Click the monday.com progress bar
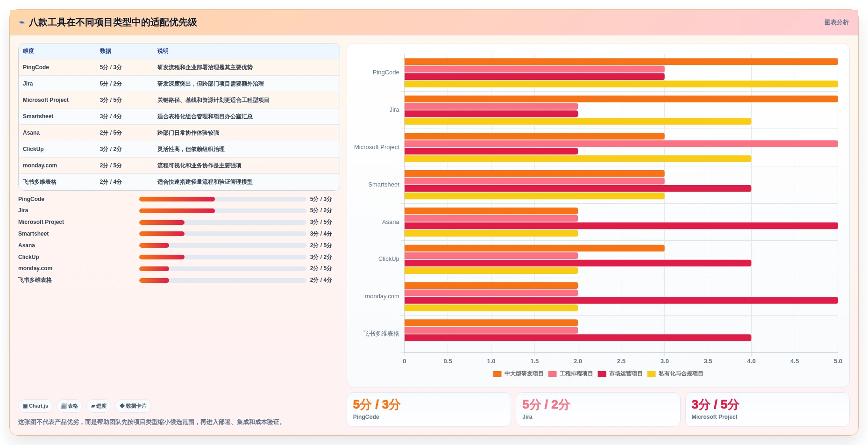The width and height of the screenshot is (868, 445). (223, 269)
